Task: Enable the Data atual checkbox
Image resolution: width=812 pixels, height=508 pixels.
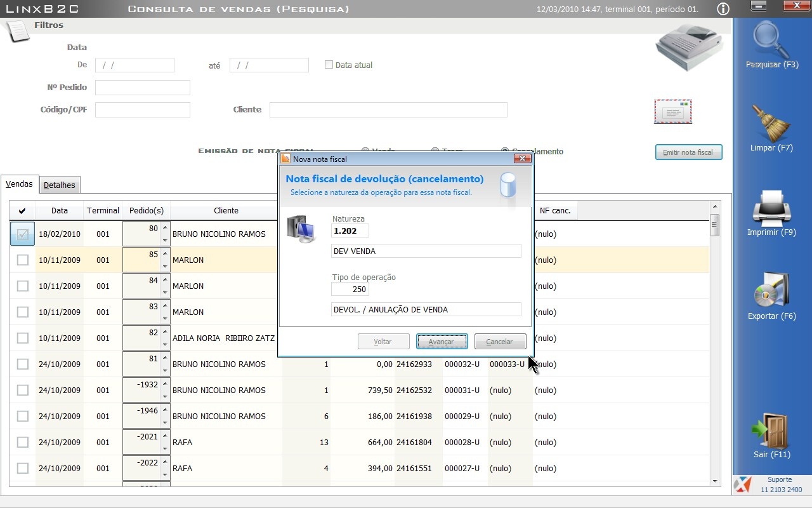Action: coord(329,65)
